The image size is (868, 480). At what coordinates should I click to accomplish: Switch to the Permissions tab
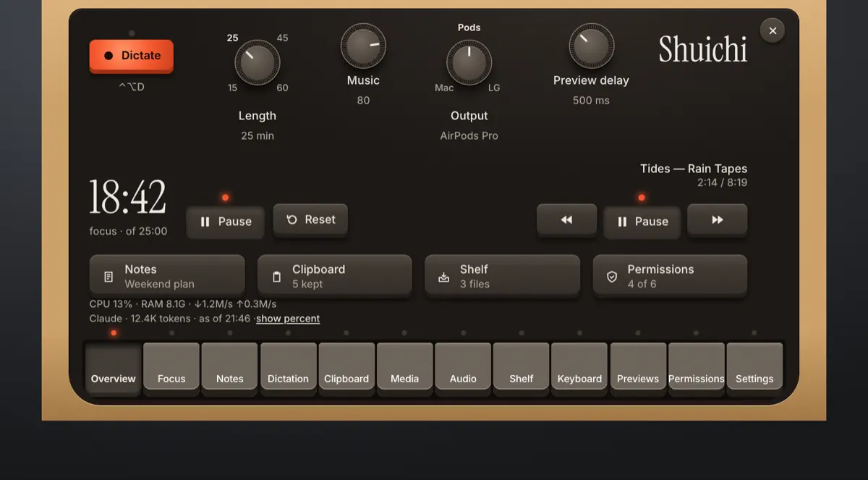pyautogui.click(x=696, y=369)
